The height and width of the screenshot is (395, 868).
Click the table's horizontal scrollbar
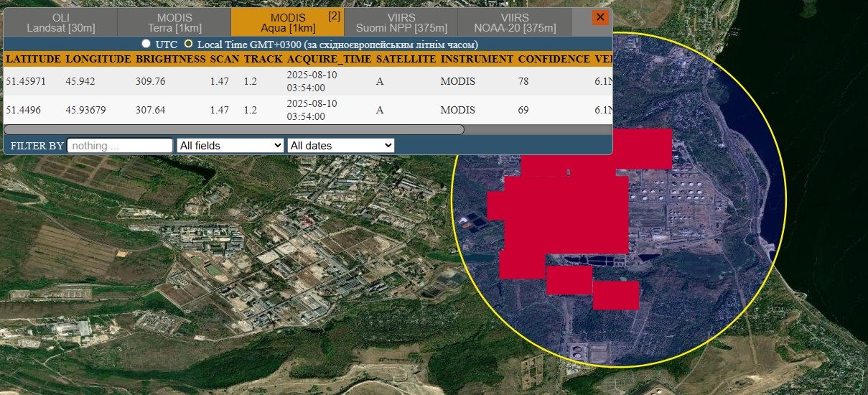point(234,130)
